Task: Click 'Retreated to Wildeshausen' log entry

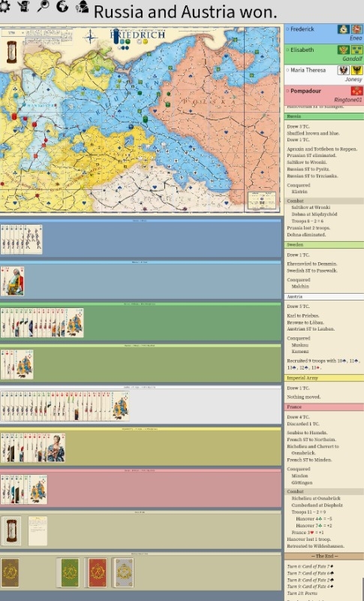Action: click(x=315, y=546)
